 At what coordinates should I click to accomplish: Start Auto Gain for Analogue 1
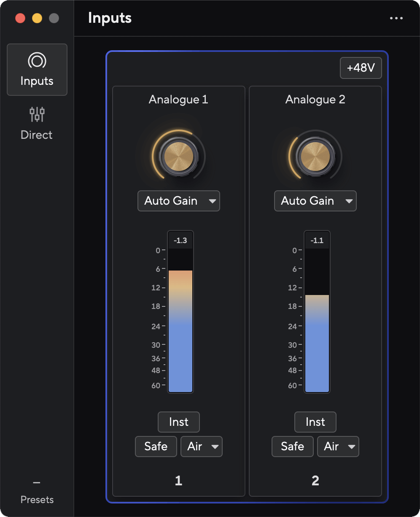click(171, 201)
